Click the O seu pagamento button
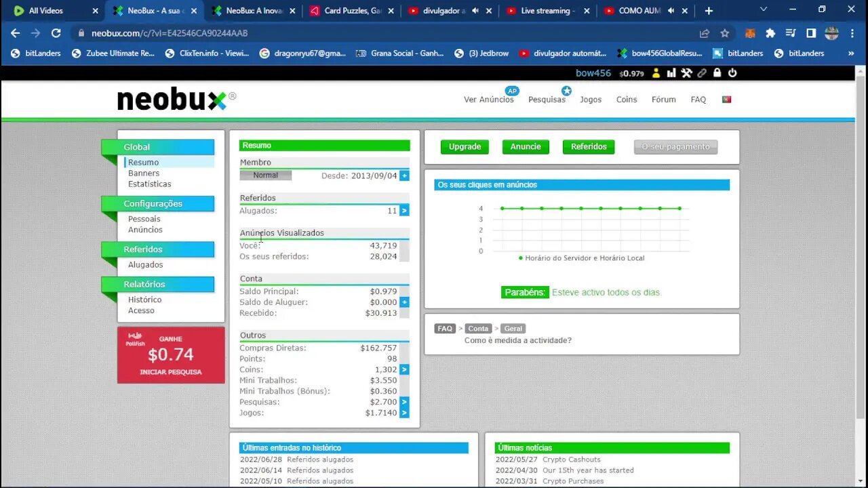Screen dimensions: 868x488 click(x=675, y=146)
